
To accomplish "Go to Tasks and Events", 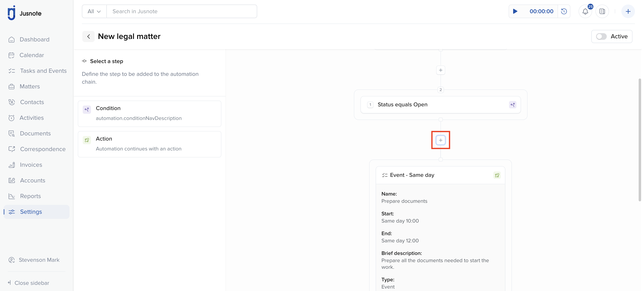I will coord(43,71).
